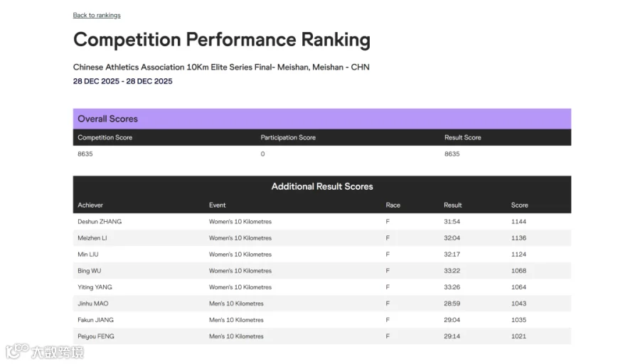Select the Bing WU achiever name
This screenshot has height=364, width=640.
click(90, 271)
